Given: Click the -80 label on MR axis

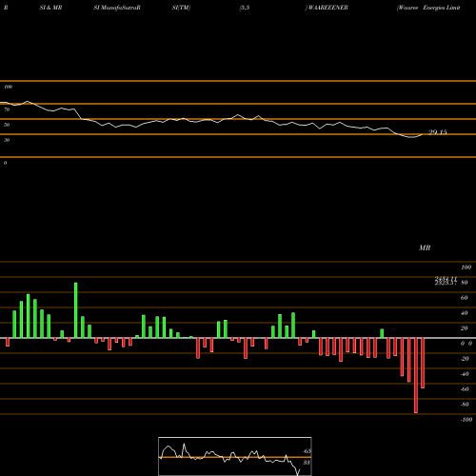Looking at the screenshot, I should (465, 405).
